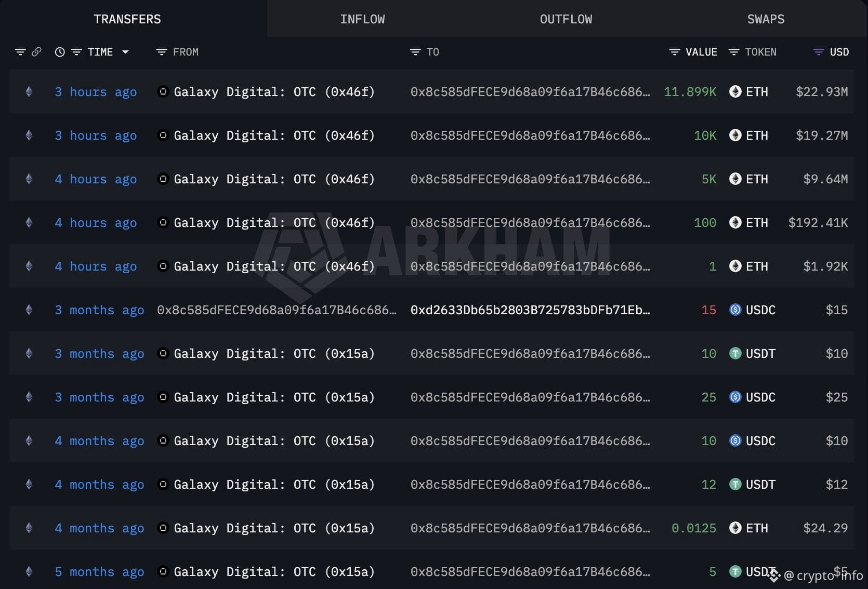Click the Galaxy Digital entity icon in the $9.64M row
The width and height of the screenshot is (868, 589).
point(163,179)
